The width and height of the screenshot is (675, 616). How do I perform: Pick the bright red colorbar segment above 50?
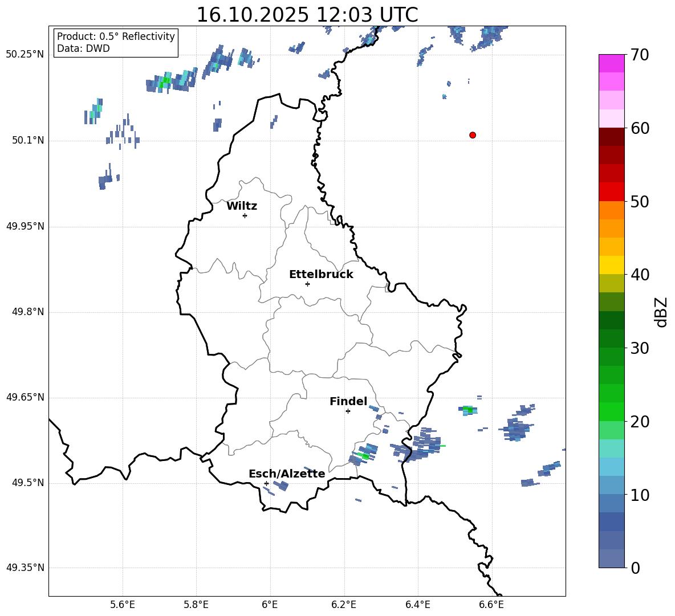click(x=611, y=192)
